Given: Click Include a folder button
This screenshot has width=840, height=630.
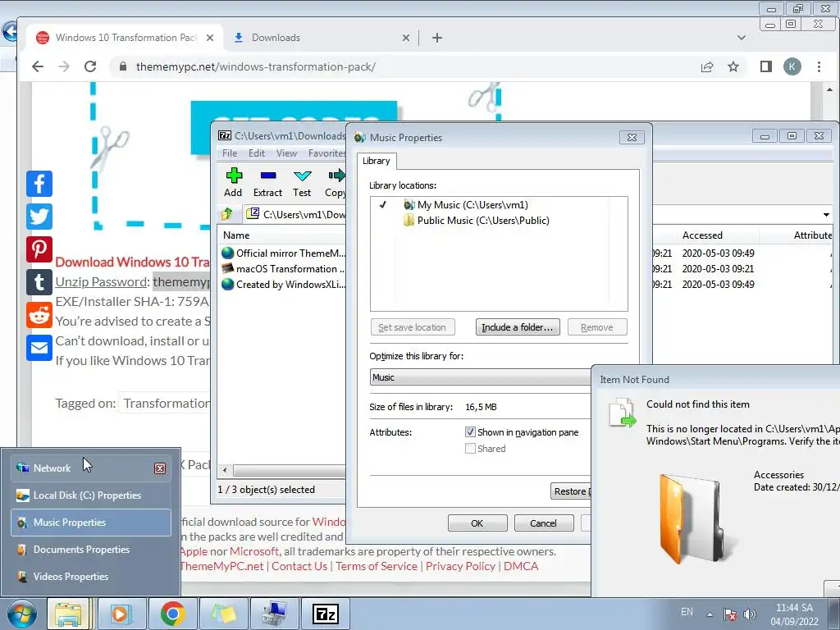Looking at the screenshot, I should point(518,326).
